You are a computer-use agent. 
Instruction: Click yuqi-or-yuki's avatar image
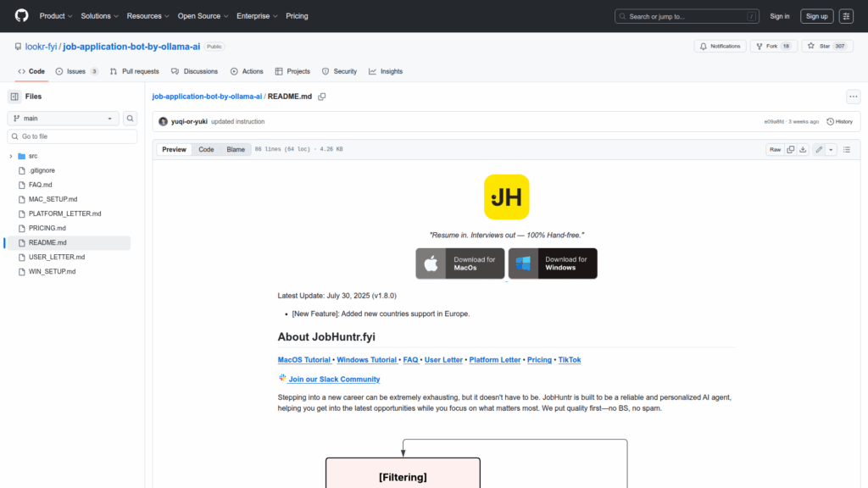163,122
